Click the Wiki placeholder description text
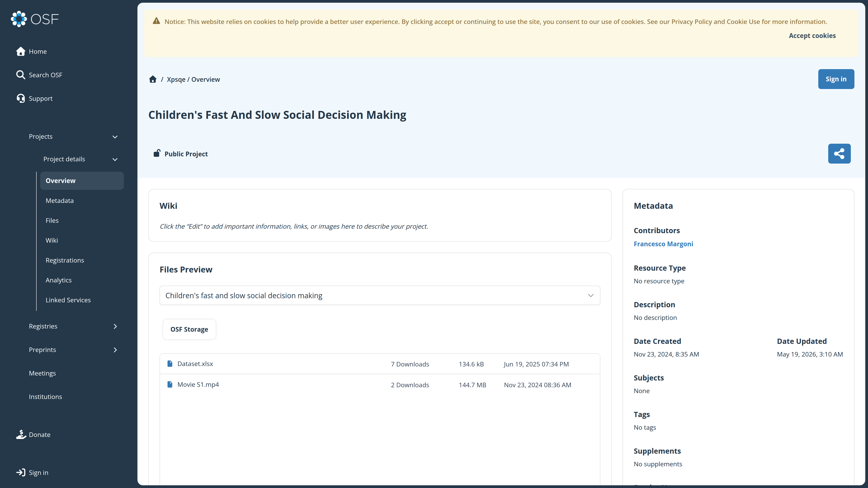The height and width of the screenshot is (488, 868). pyautogui.click(x=294, y=226)
